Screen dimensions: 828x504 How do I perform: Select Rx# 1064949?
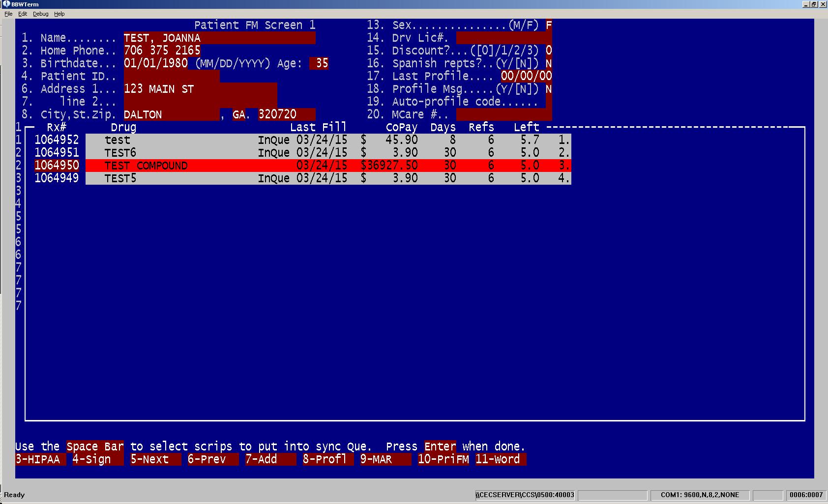pos(57,178)
